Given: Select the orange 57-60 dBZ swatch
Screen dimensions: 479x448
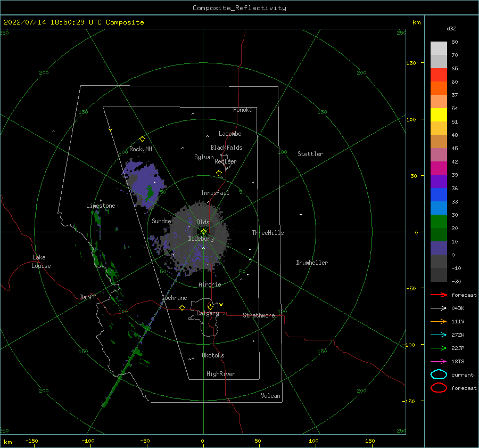Looking at the screenshot, I should (x=439, y=88).
